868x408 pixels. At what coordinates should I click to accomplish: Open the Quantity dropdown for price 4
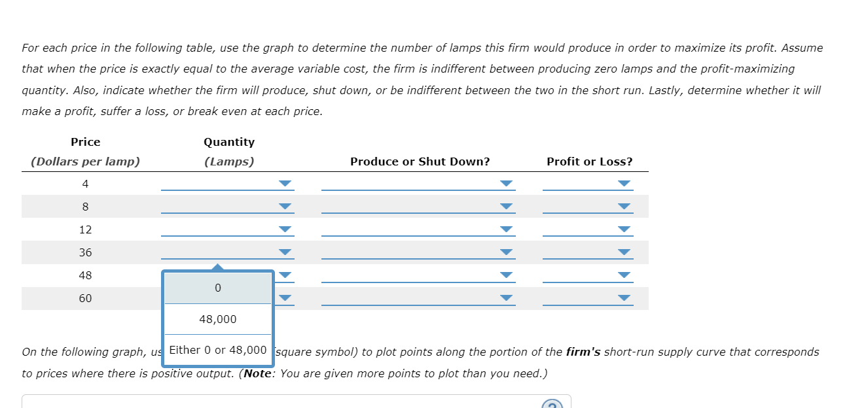click(x=227, y=184)
